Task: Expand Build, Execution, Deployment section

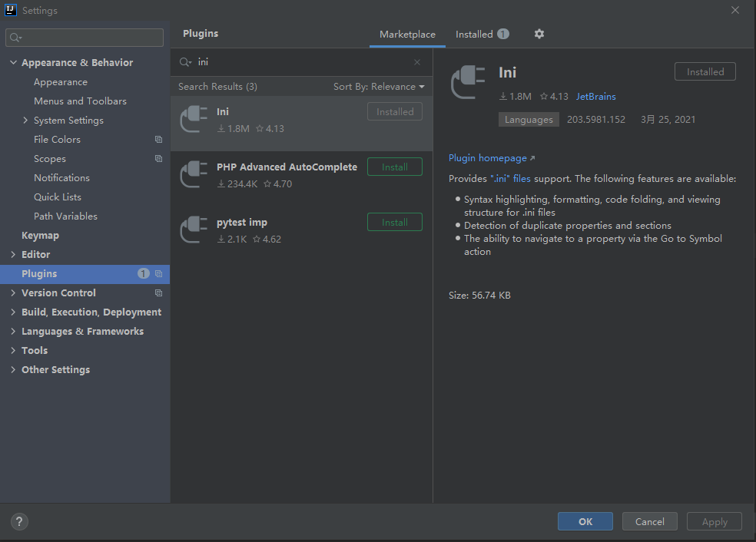Action: 14,312
